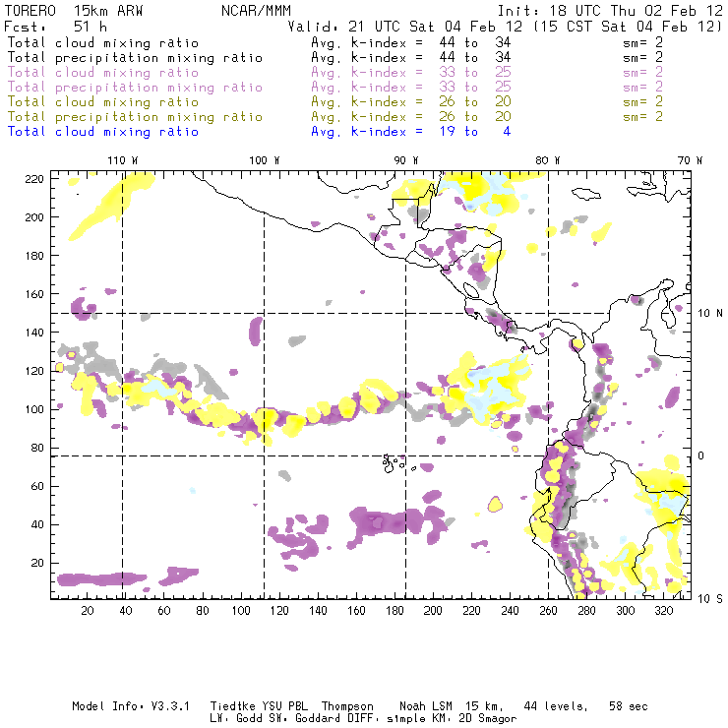Click purple 'Total precipitation mixing ratio' legend label
Viewport: 728px width, 728px height.
coord(135,88)
